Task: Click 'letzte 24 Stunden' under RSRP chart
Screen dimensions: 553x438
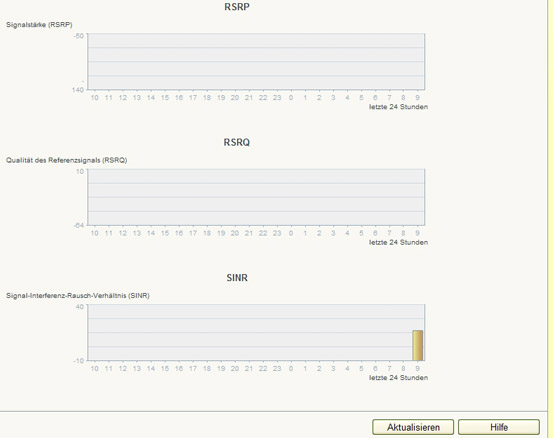Action: (x=399, y=107)
